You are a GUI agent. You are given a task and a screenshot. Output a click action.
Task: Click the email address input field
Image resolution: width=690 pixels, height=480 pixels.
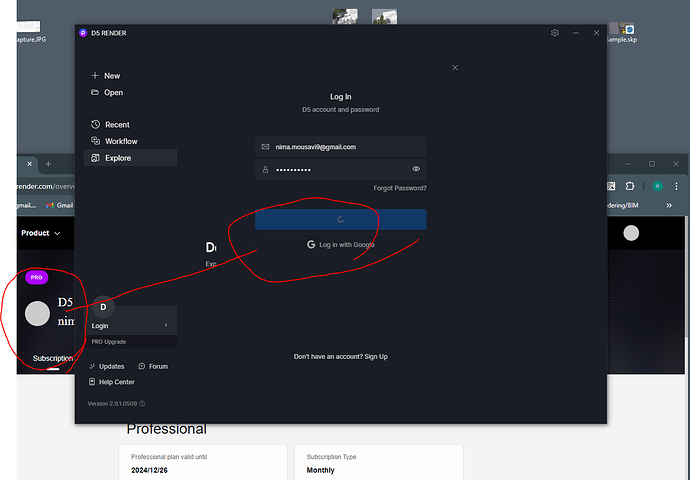(x=341, y=147)
